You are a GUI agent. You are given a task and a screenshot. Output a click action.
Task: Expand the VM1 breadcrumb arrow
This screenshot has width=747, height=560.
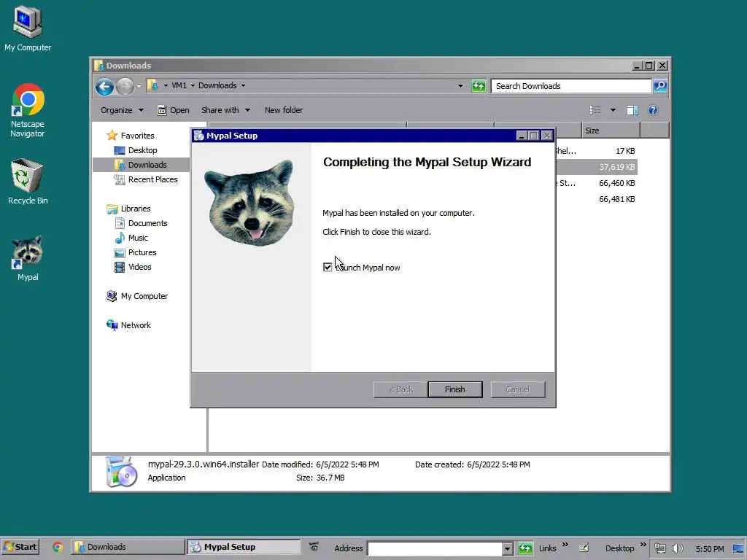point(193,86)
